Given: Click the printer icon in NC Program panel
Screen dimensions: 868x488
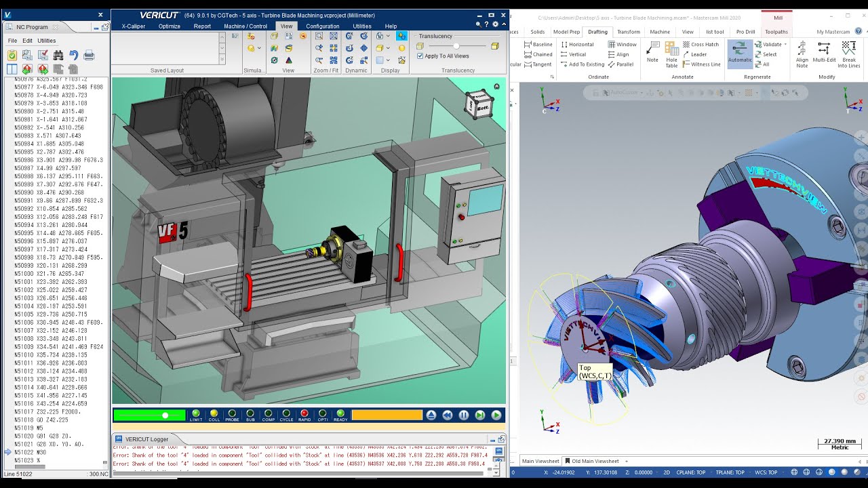Looking at the screenshot, I should (89, 56).
